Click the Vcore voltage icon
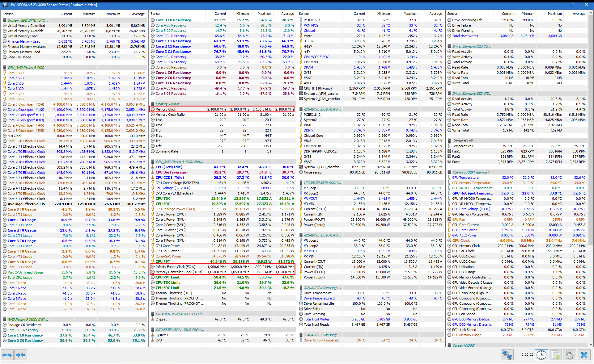Viewport: 594px width, 364px height. pos(301,36)
